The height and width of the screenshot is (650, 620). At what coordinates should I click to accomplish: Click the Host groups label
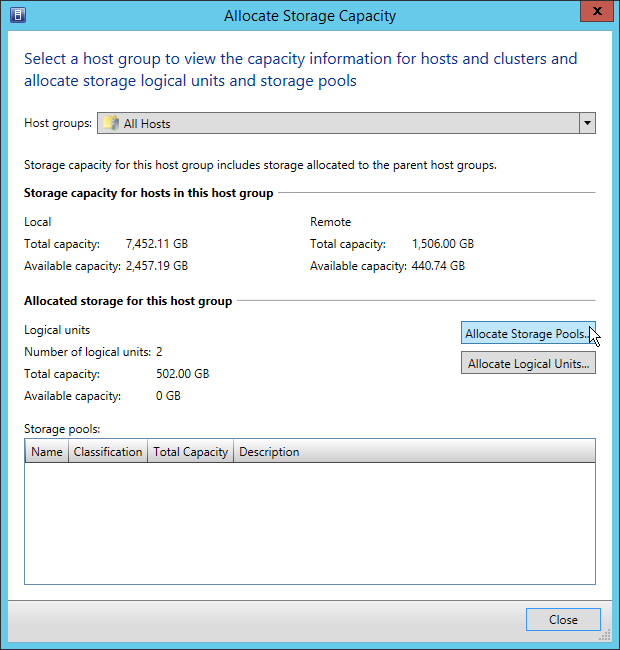click(x=58, y=124)
